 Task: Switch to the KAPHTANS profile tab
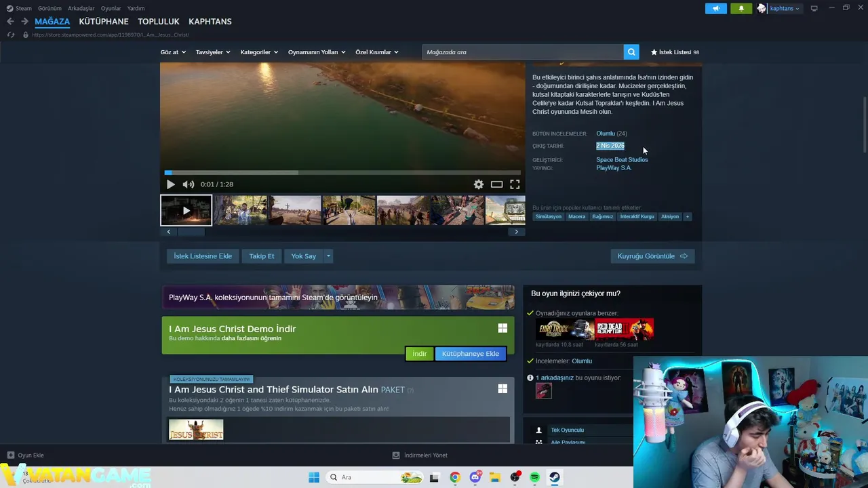(210, 22)
